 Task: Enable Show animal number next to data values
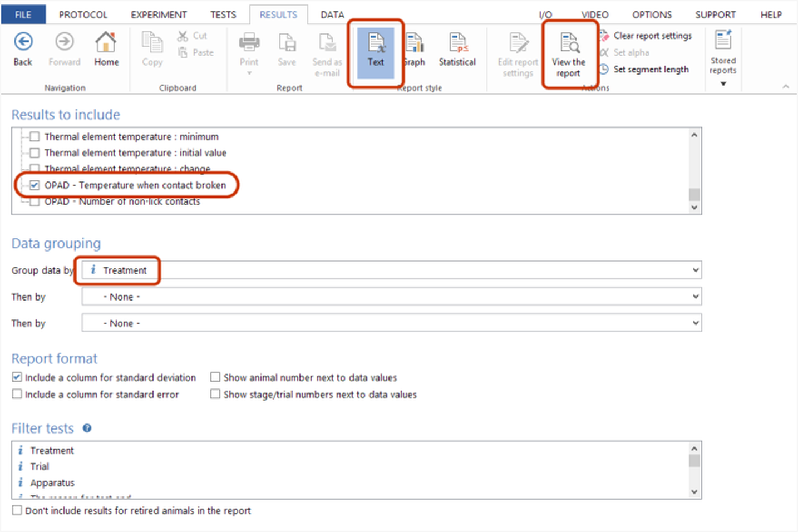215,377
